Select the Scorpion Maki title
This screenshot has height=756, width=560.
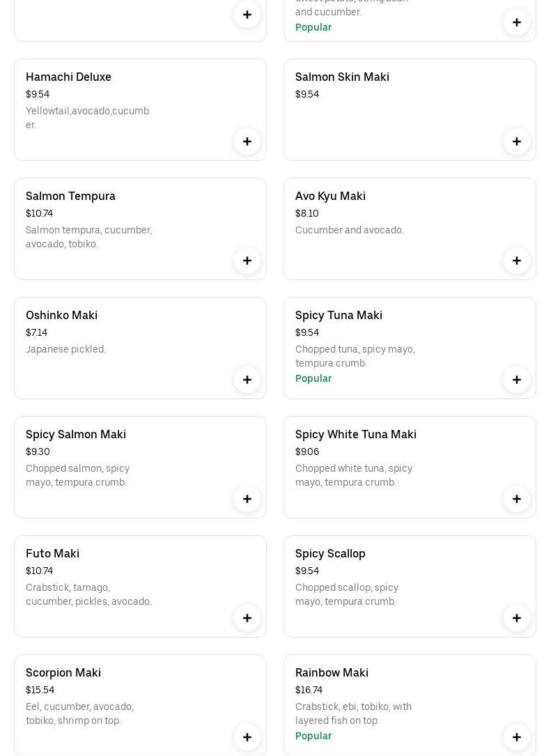pyautogui.click(x=63, y=673)
